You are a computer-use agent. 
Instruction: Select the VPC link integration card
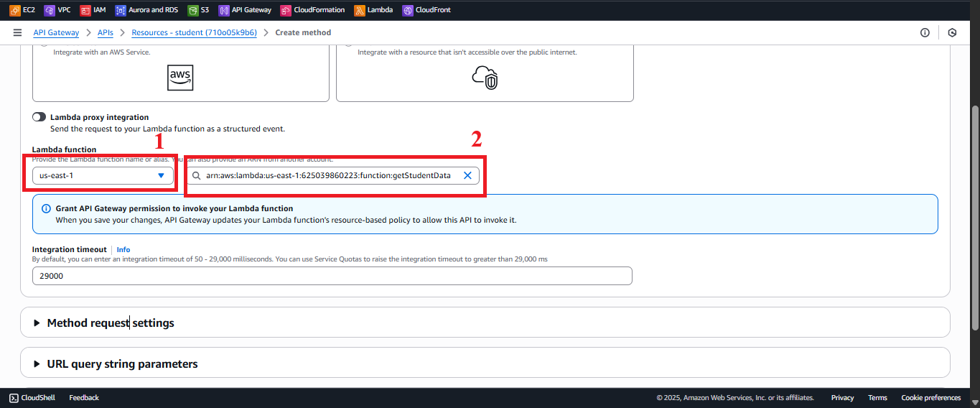pyautogui.click(x=485, y=73)
